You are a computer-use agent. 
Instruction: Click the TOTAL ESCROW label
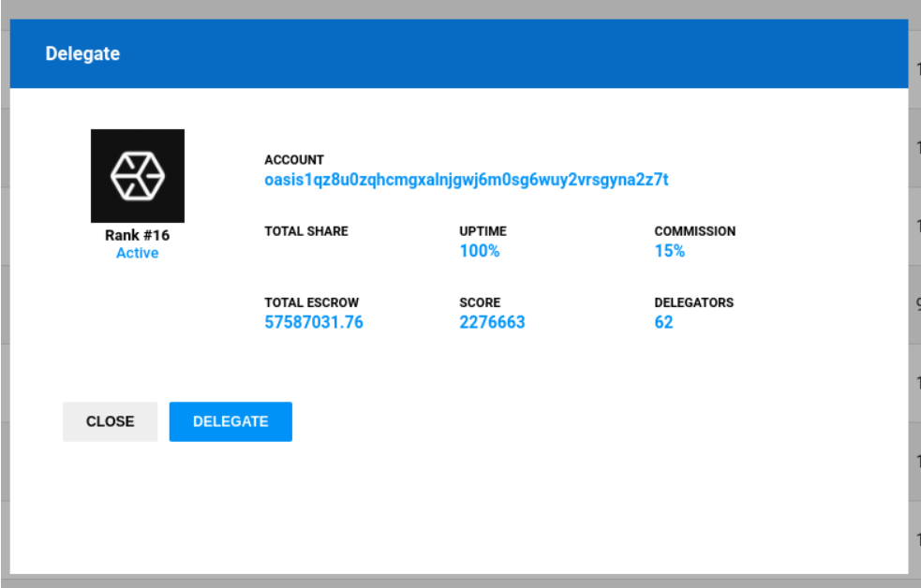(311, 302)
